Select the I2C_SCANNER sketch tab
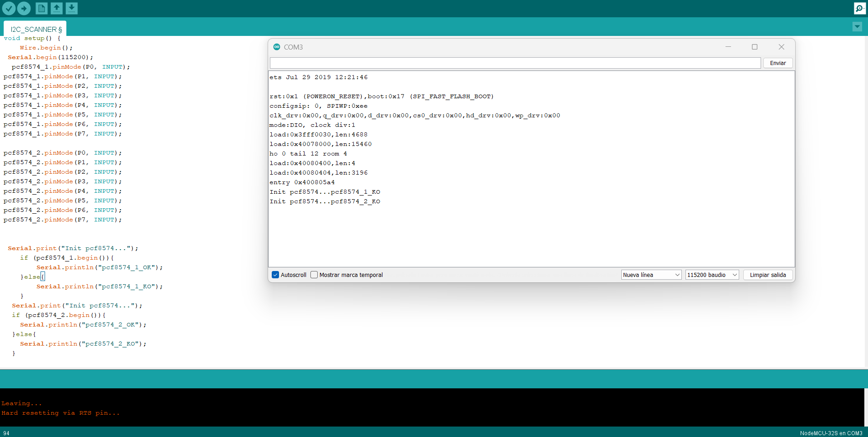 (x=36, y=29)
